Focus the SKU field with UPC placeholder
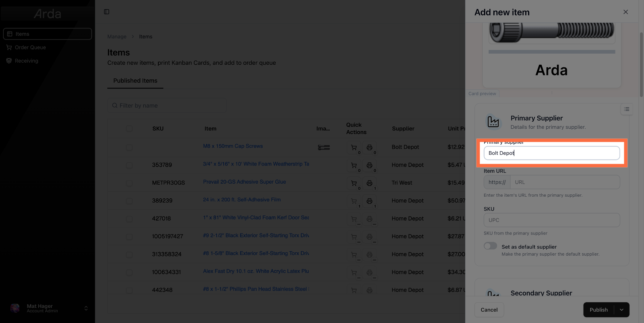Screen dimensions: 644x323 (552, 220)
